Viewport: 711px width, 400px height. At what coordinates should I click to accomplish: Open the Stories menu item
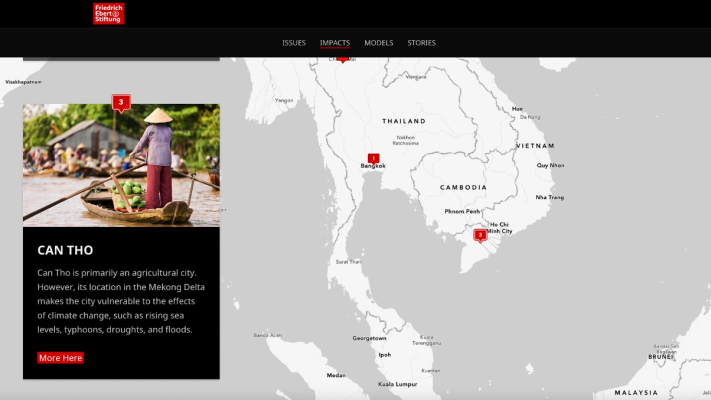[x=421, y=43]
